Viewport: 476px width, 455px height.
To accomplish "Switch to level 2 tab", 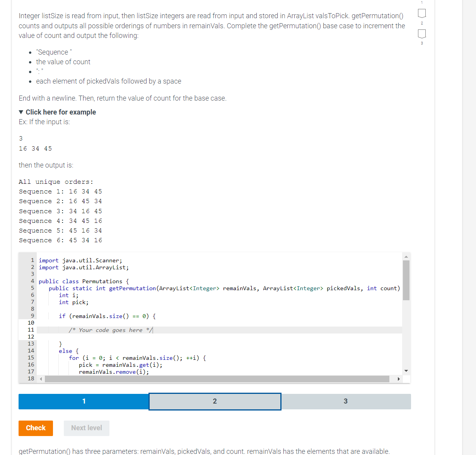I will pyautogui.click(x=215, y=401).
